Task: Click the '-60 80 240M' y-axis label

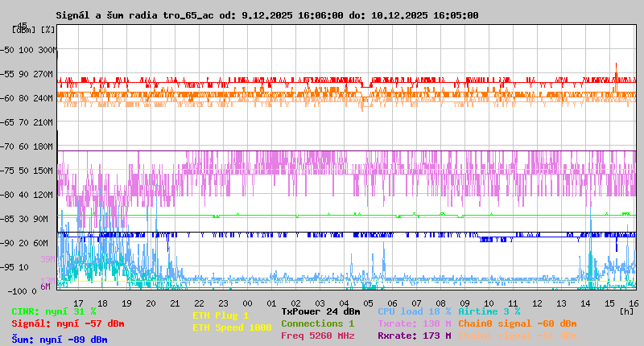Action: (27, 98)
